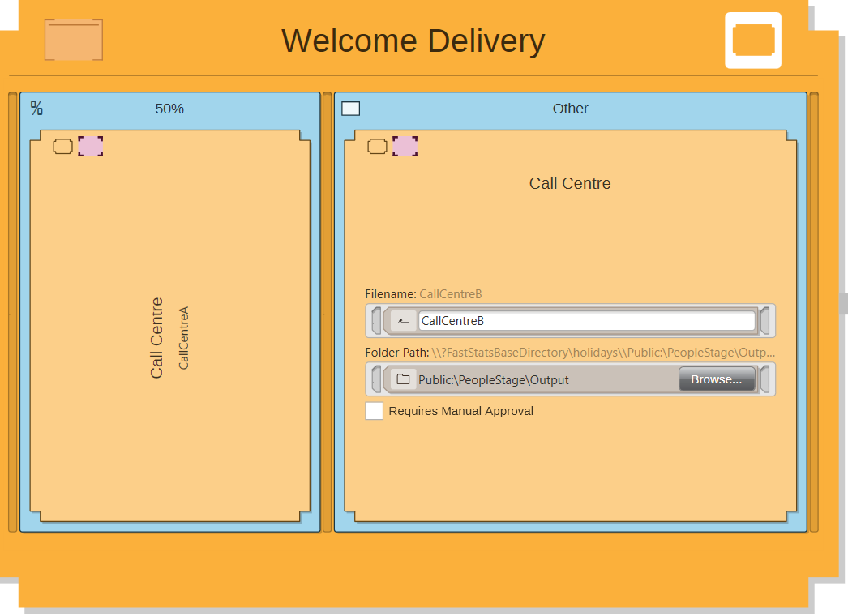Click the Public:\PeopleStage\Output folder path field
The height and width of the screenshot is (616, 848).
click(546, 379)
